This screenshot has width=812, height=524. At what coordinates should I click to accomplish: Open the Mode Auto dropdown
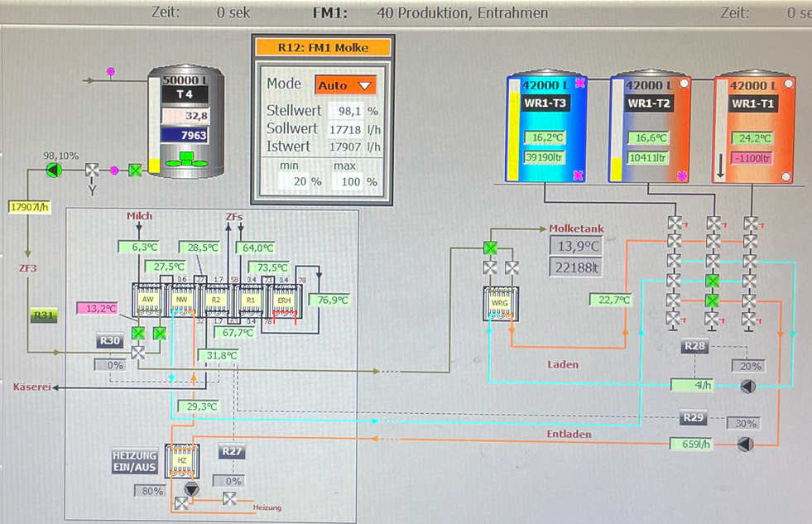pyautogui.click(x=345, y=85)
